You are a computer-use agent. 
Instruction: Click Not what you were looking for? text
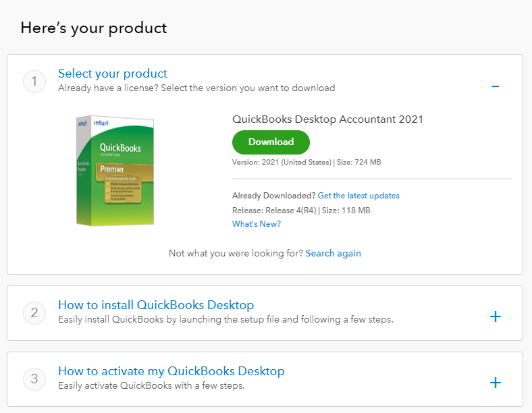(236, 253)
